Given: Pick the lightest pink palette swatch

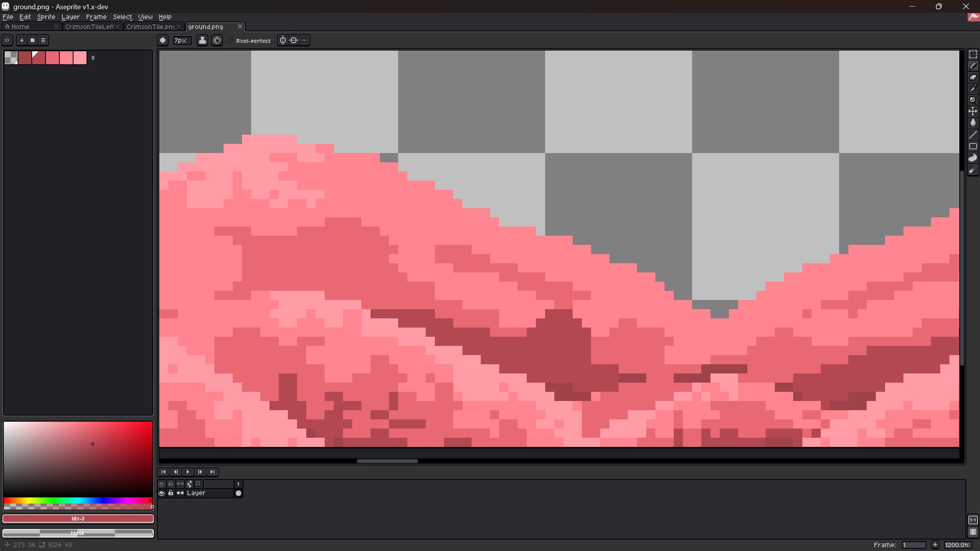Looking at the screenshot, I should (x=80, y=58).
